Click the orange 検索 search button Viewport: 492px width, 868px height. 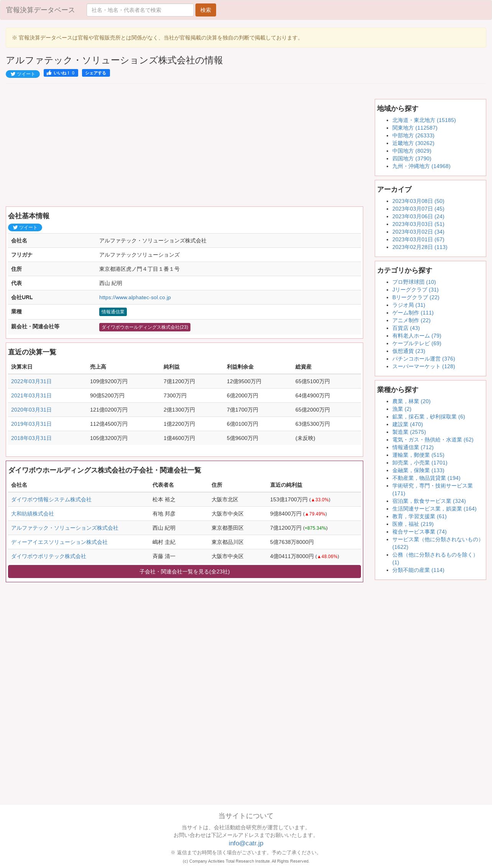point(206,10)
